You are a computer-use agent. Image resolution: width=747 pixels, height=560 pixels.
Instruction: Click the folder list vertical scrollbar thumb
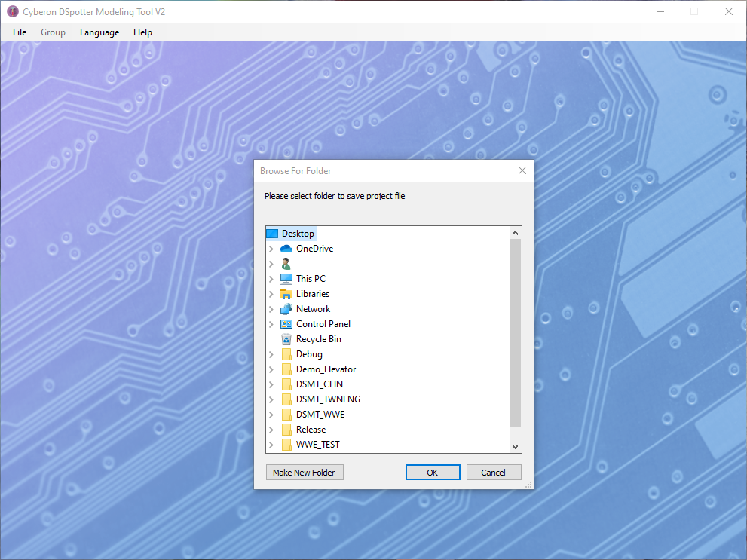(515, 333)
